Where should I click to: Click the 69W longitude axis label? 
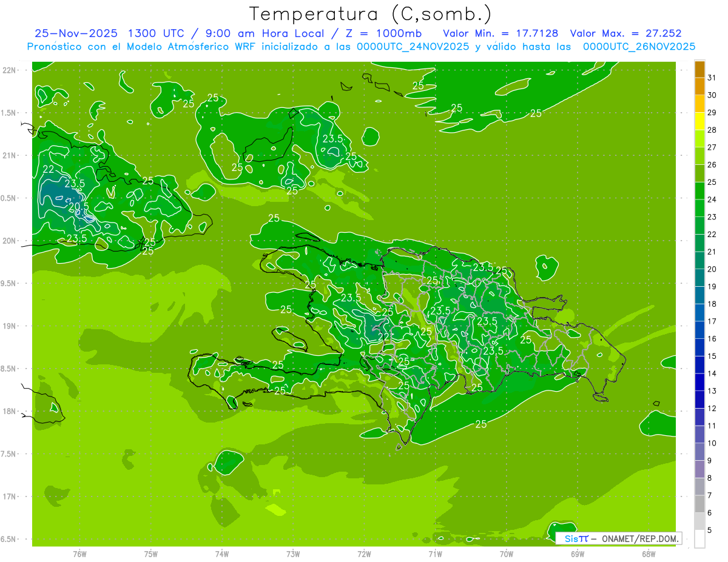point(578,554)
